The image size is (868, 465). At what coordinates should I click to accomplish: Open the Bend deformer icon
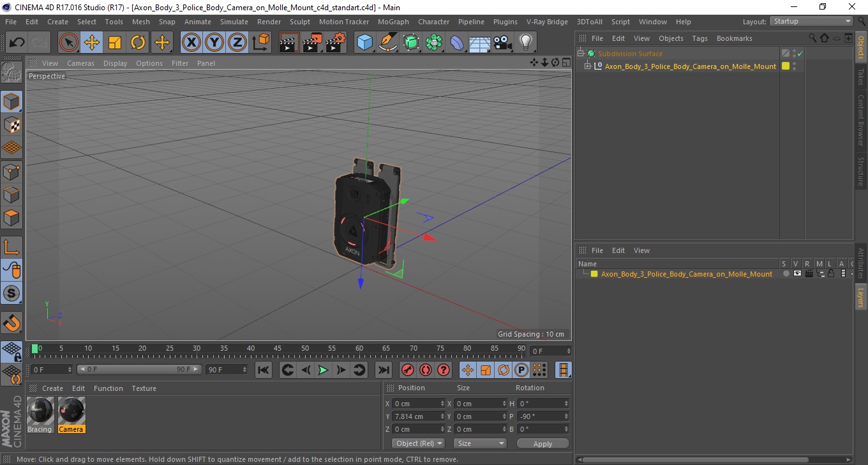click(x=457, y=43)
